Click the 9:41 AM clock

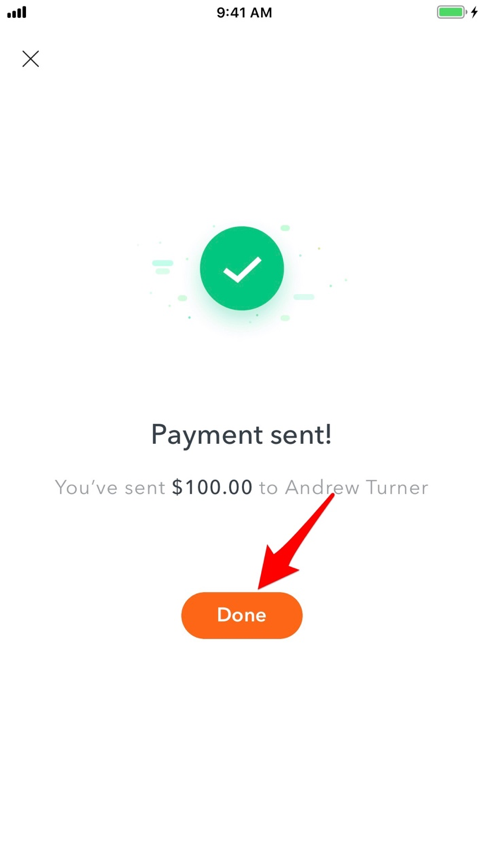tap(244, 13)
